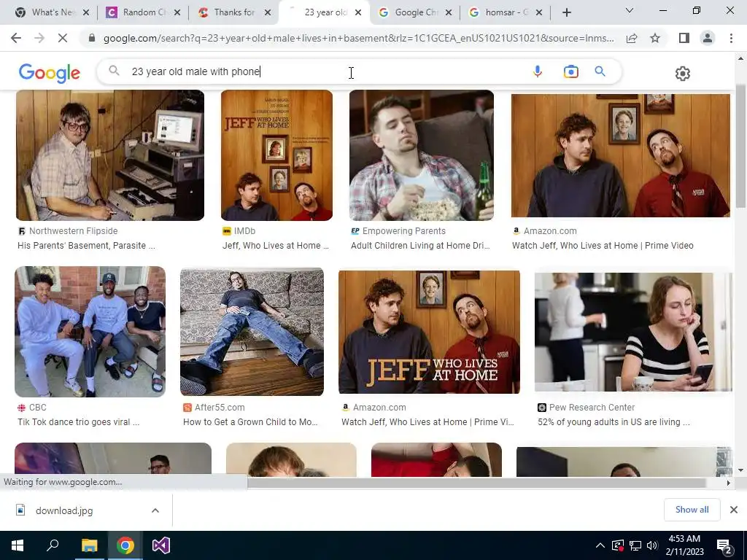Click Show all downloads
Viewport: 747px width, 560px height.
click(692, 510)
